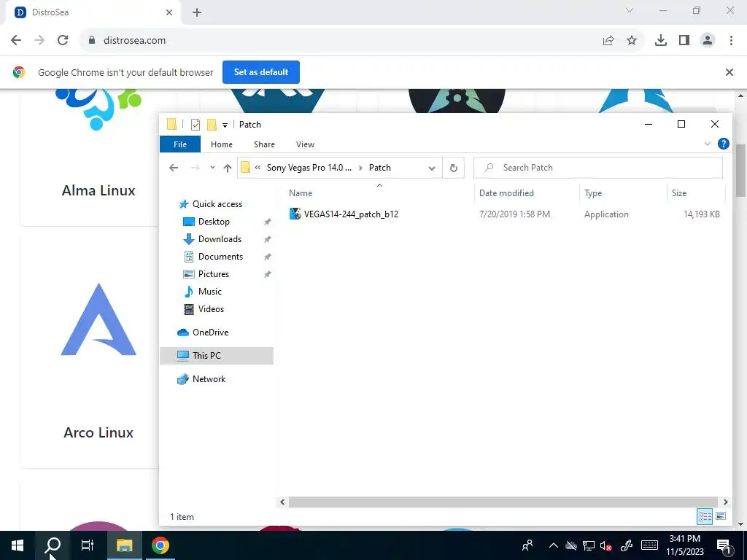Toggle Chrome side panel icon
The image size is (747, 560).
click(x=684, y=41)
